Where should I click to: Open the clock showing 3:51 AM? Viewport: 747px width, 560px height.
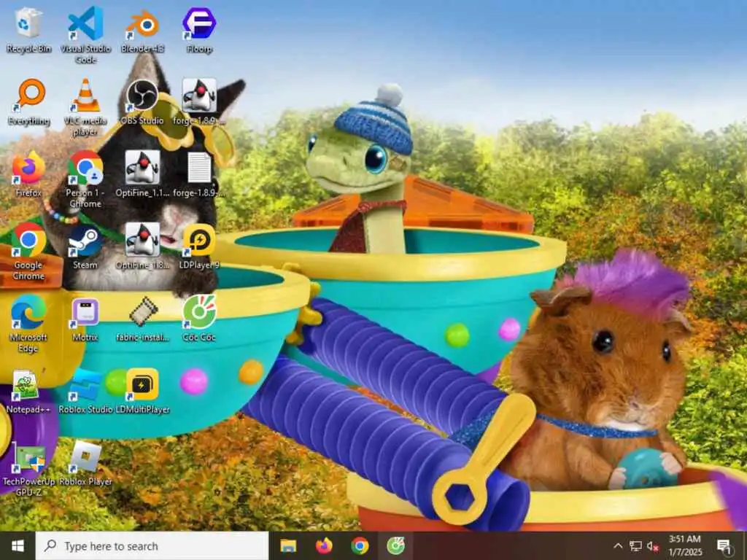[x=684, y=545]
